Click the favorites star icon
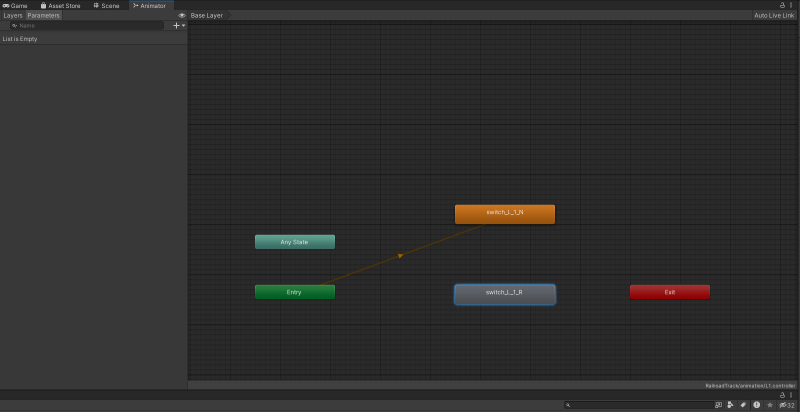The width and height of the screenshot is (800, 412). [770, 405]
